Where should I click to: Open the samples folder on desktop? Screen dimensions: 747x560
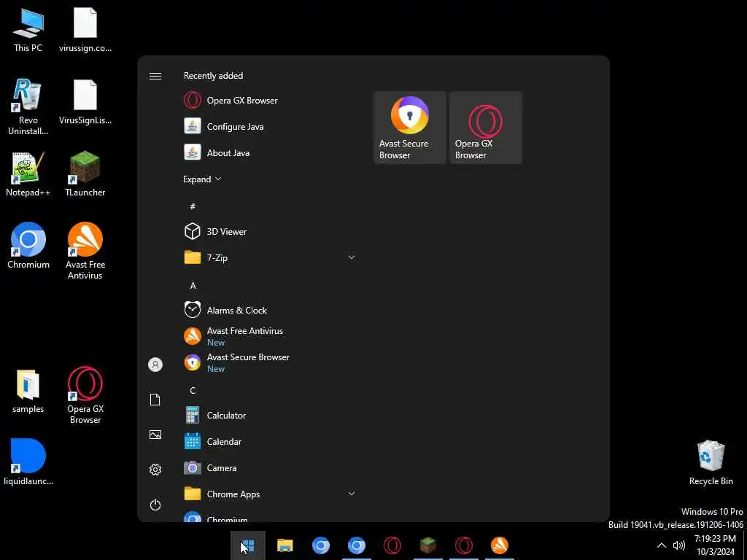point(28,391)
